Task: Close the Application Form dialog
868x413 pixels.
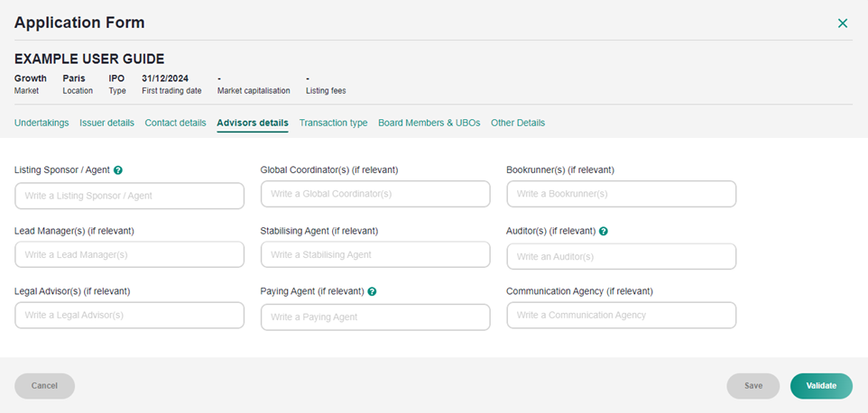Action: click(843, 23)
